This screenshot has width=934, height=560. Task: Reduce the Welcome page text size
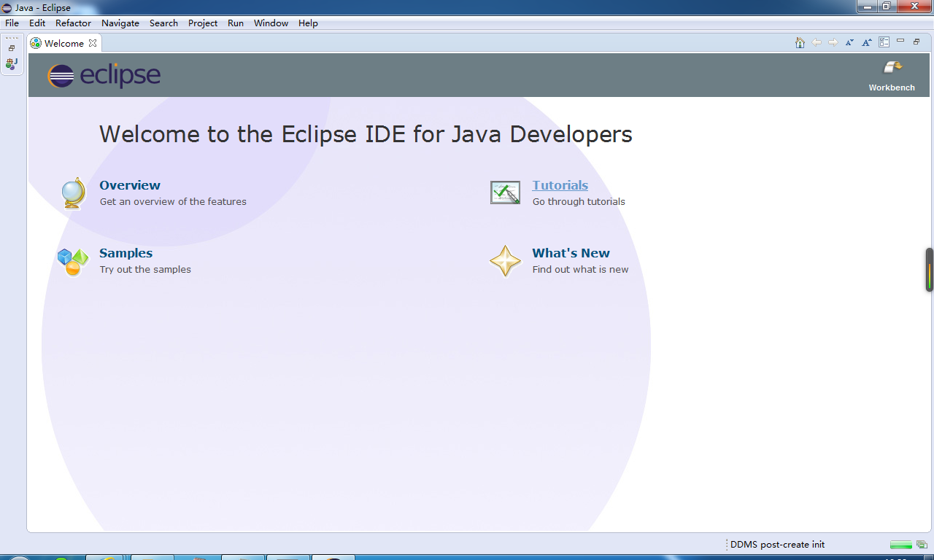849,42
